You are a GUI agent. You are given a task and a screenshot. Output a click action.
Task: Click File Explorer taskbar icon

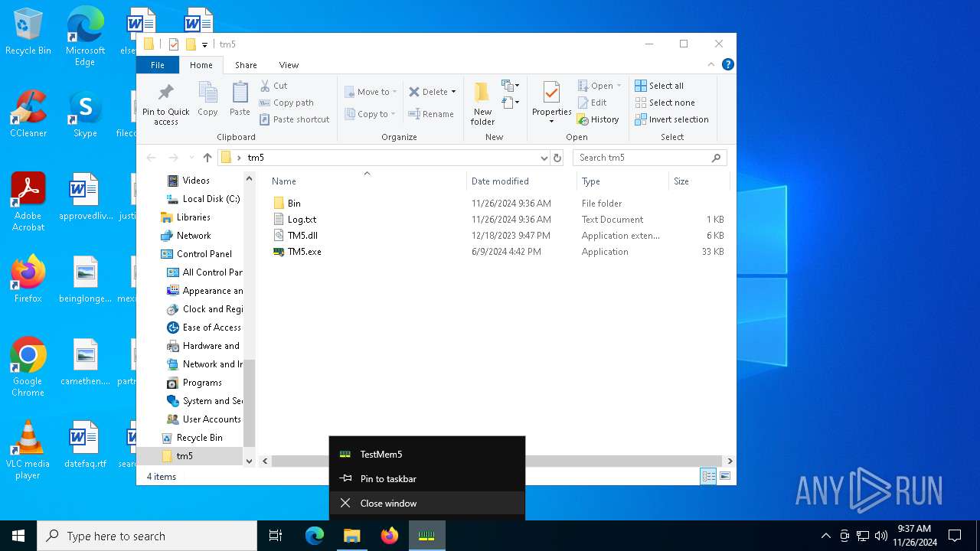pyautogui.click(x=352, y=536)
